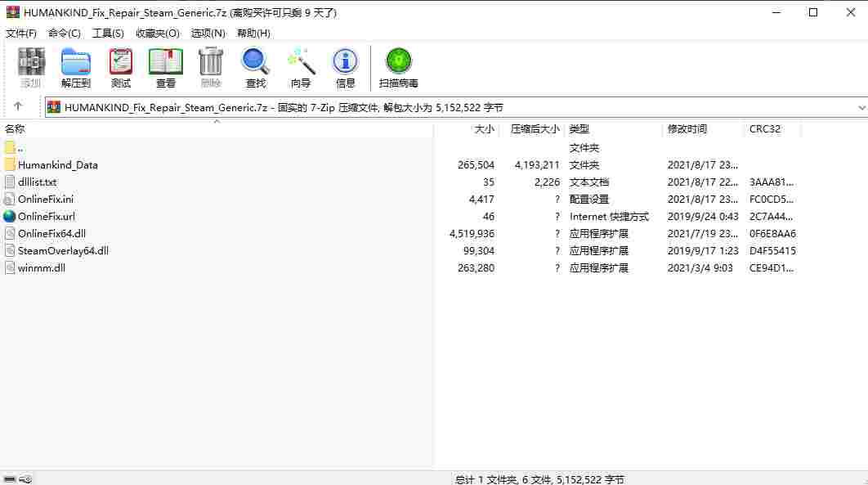Viewport: 868px width, 485px height.
Task: Open the Commands (命令) menu
Action: (65, 34)
